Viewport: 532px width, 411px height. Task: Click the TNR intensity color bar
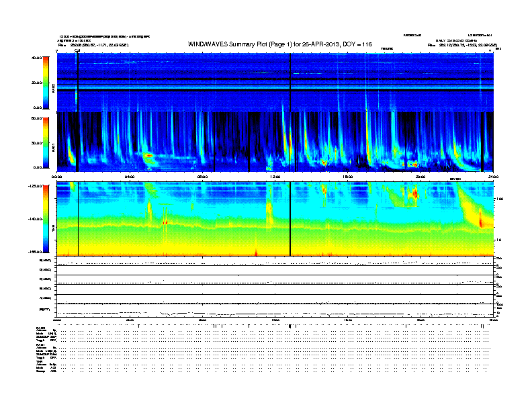(46, 219)
